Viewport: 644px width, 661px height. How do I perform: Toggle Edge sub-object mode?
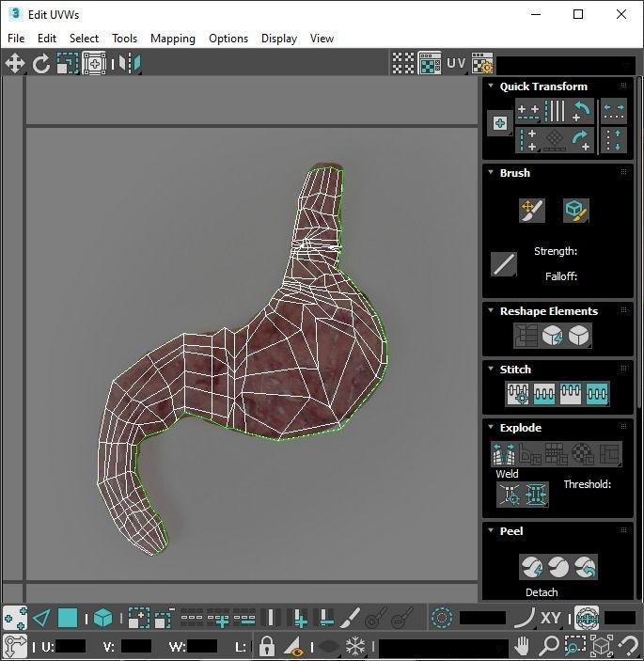41,619
